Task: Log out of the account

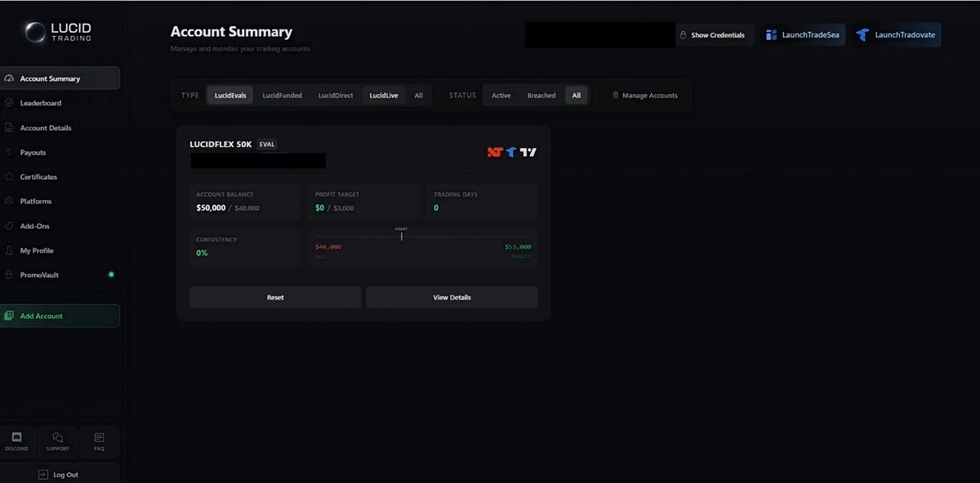Action: [x=60, y=474]
